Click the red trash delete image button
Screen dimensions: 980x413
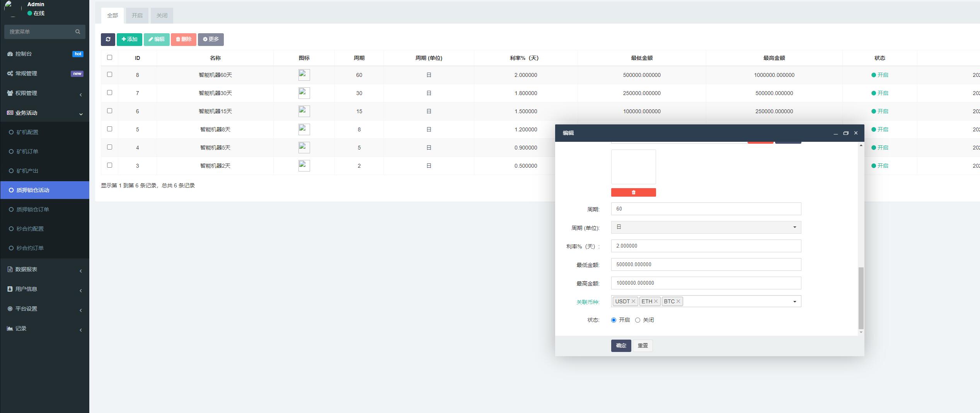click(633, 192)
